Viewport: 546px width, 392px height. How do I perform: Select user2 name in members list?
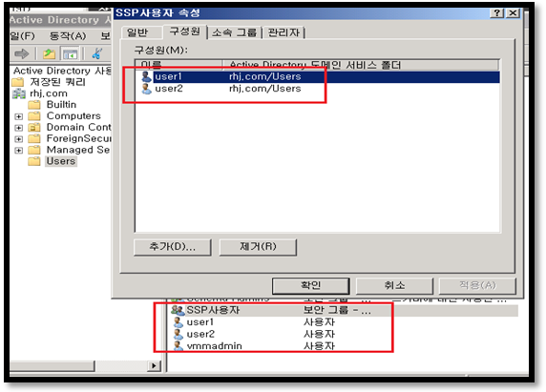pyautogui.click(x=169, y=89)
